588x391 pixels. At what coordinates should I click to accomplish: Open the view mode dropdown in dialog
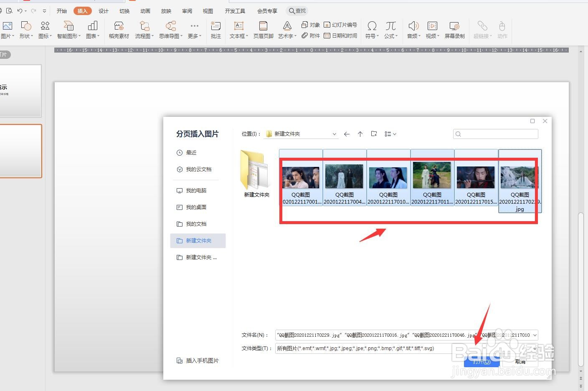pyautogui.click(x=390, y=134)
